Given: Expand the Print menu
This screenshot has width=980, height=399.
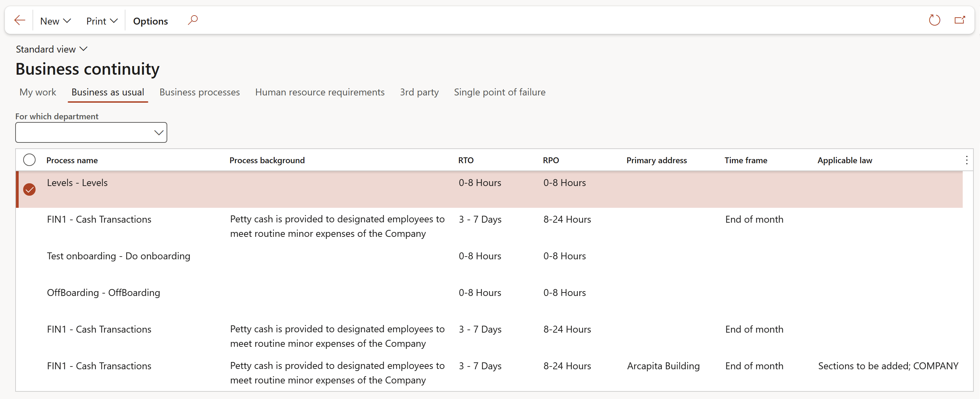Looking at the screenshot, I should click(x=102, y=21).
